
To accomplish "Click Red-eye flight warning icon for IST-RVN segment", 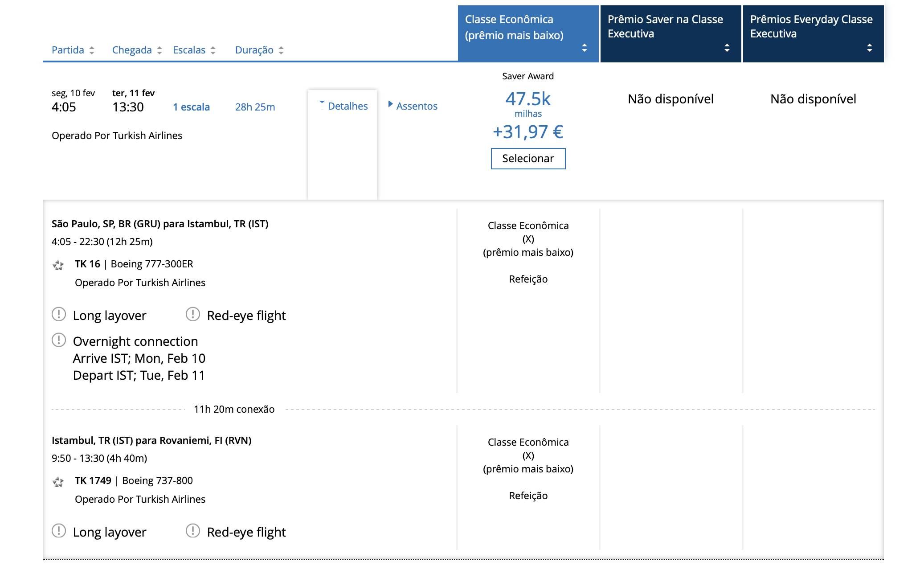I will 193,531.
